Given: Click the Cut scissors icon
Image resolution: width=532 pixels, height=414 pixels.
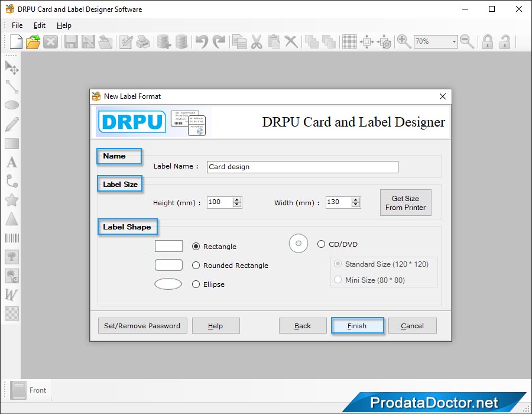Looking at the screenshot, I should tap(257, 42).
